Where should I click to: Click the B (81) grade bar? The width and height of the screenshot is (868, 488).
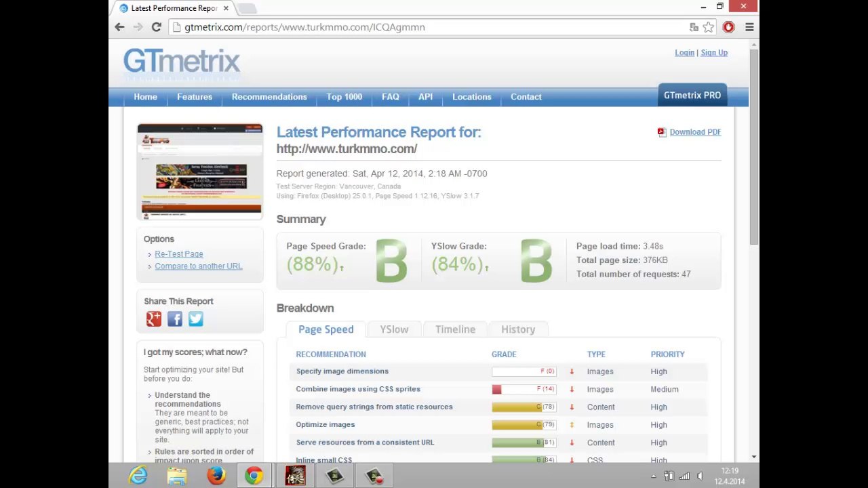click(524, 443)
